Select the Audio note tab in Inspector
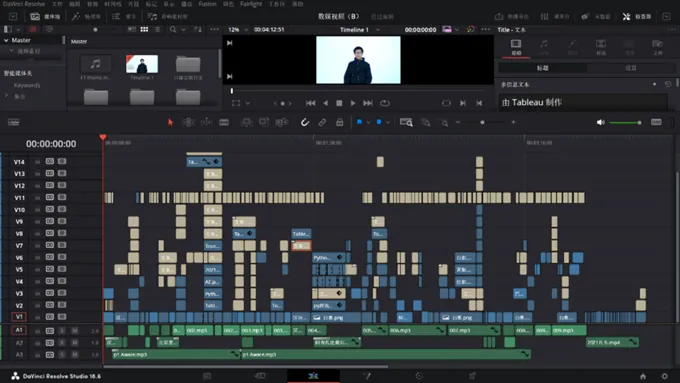680x383 pixels. coord(544,47)
